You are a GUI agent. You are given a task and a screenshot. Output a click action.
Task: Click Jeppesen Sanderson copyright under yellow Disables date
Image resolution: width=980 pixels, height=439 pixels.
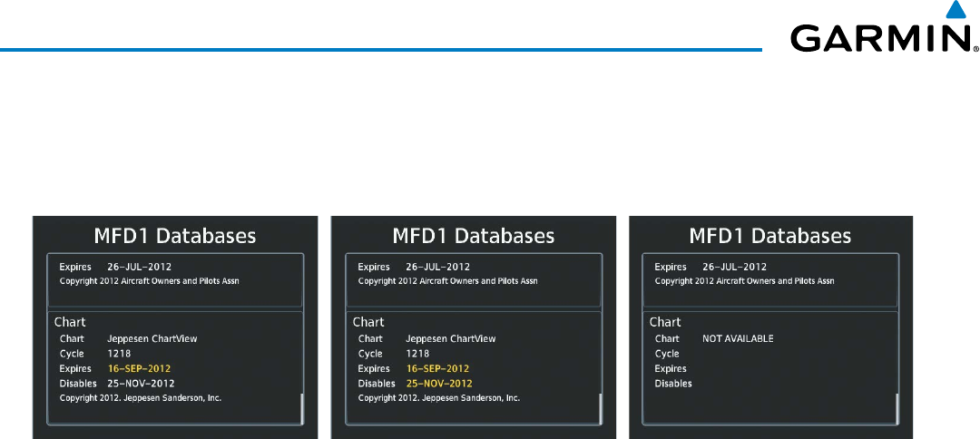[439, 398]
